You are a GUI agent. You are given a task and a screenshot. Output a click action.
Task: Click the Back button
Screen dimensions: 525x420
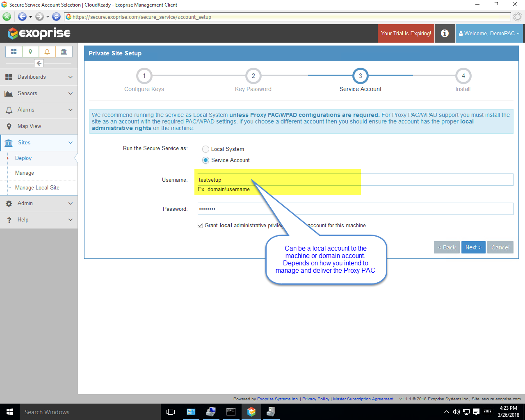click(447, 247)
